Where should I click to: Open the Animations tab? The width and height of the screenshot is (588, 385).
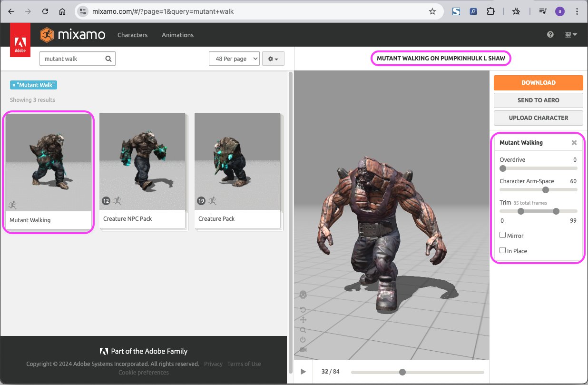177,35
